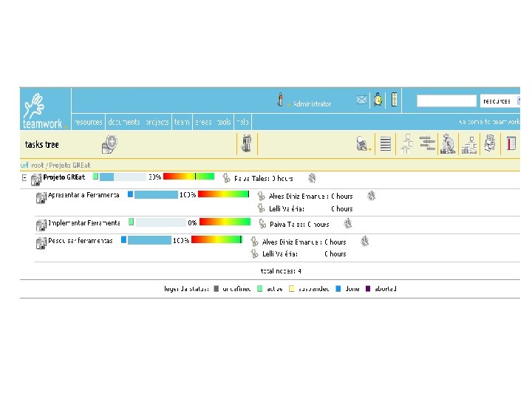Open the organization chart icon
The width and height of the screenshot is (532, 399).
coord(469,145)
